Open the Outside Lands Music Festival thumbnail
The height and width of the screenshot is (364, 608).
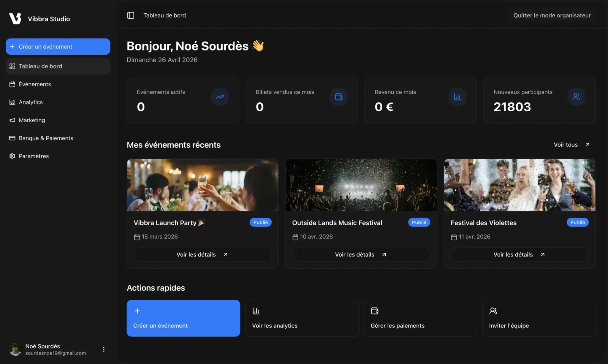pyautogui.click(x=361, y=185)
